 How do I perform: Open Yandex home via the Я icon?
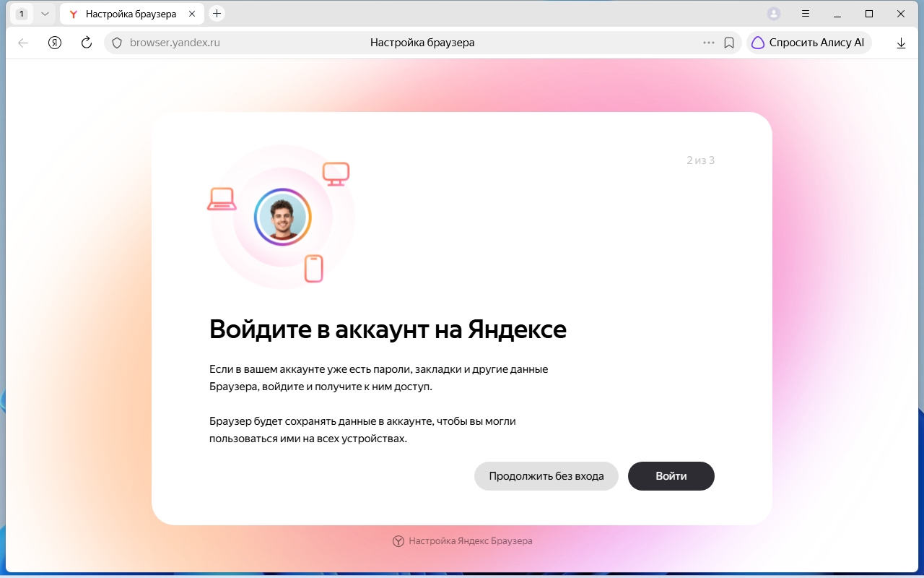pyautogui.click(x=55, y=43)
